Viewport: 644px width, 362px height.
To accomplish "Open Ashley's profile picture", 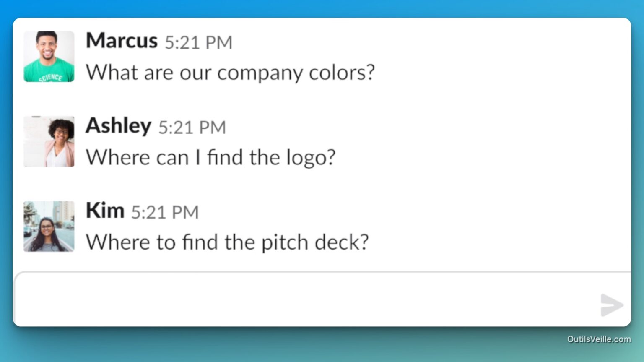I will (49, 142).
